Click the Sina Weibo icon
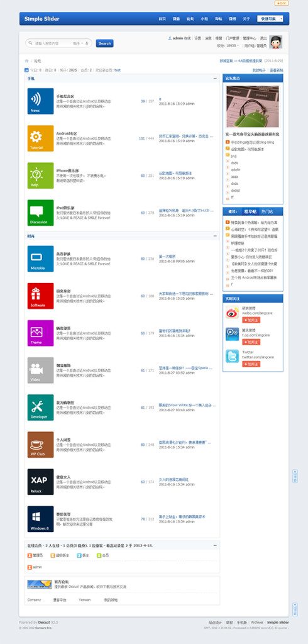 click(x=232, y=313)
